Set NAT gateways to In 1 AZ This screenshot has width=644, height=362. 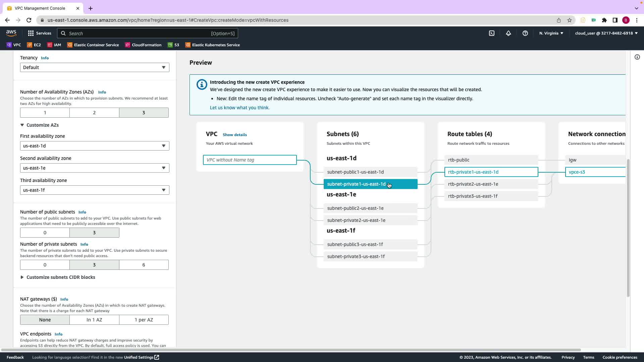tap(94, 320)
